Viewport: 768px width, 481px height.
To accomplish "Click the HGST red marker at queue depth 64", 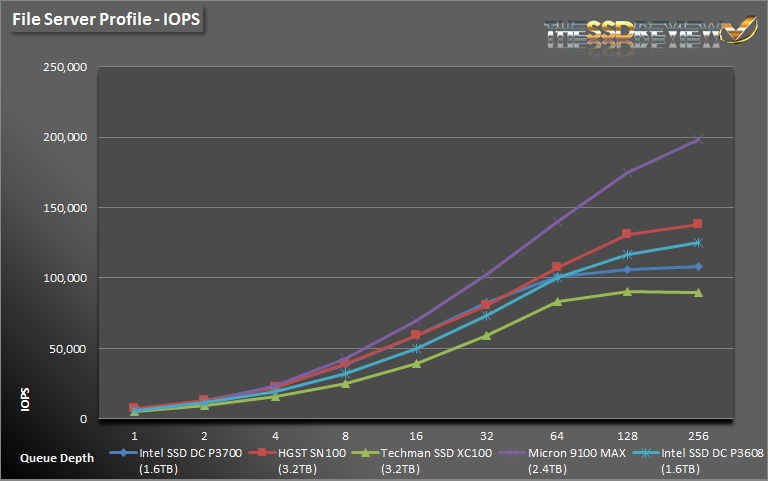I will [556, 267].
